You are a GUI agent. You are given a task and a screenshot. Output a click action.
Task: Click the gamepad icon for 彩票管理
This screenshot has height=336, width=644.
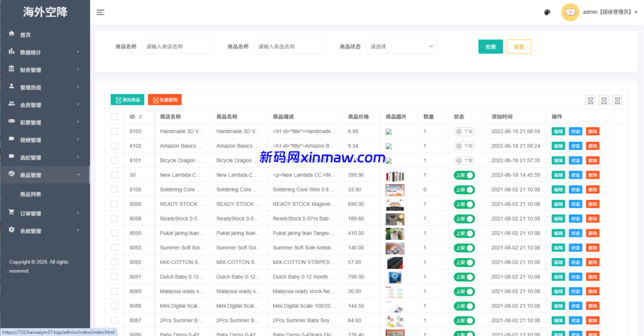click(11, 121)
